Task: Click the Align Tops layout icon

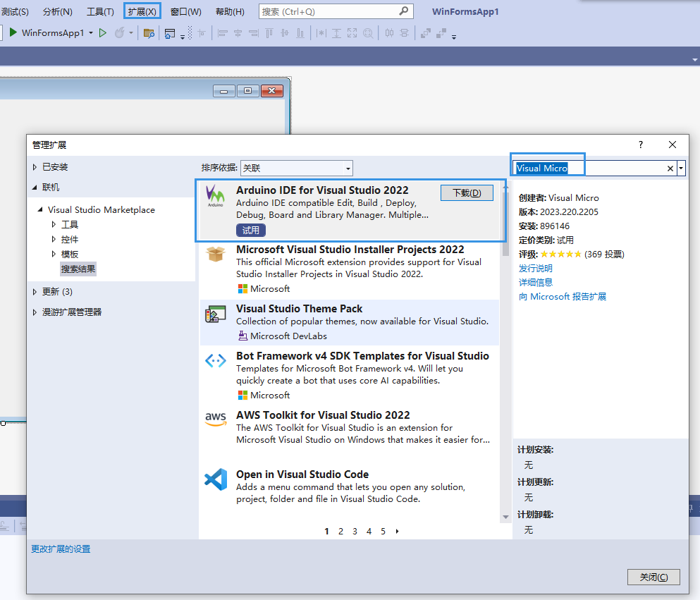Action: coord(269,33)
